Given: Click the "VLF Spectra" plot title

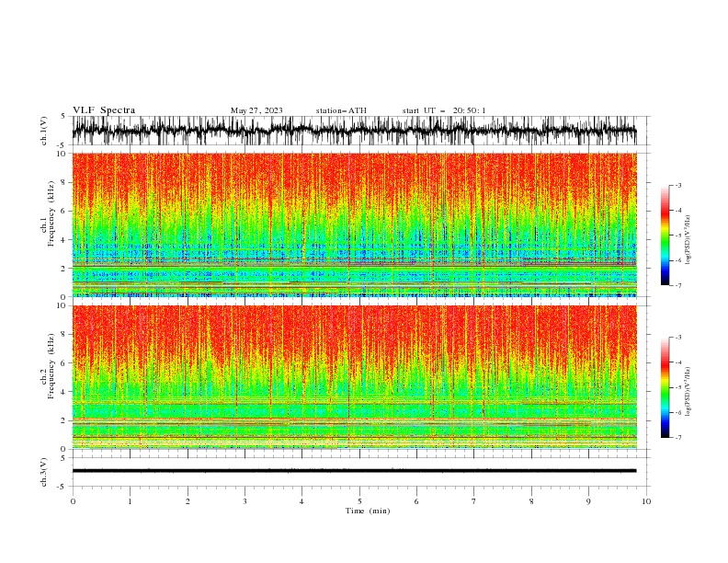Looking at the screenshot, I should 104,110.
